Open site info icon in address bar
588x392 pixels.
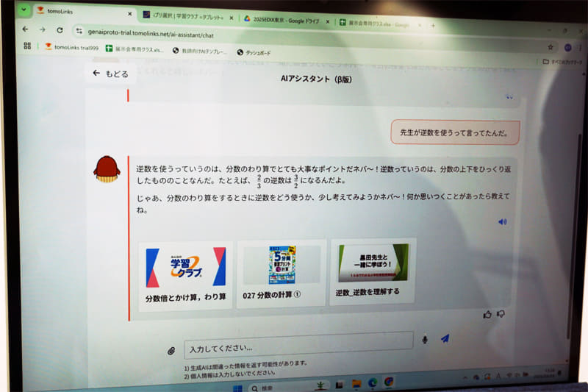pos(79,31)
